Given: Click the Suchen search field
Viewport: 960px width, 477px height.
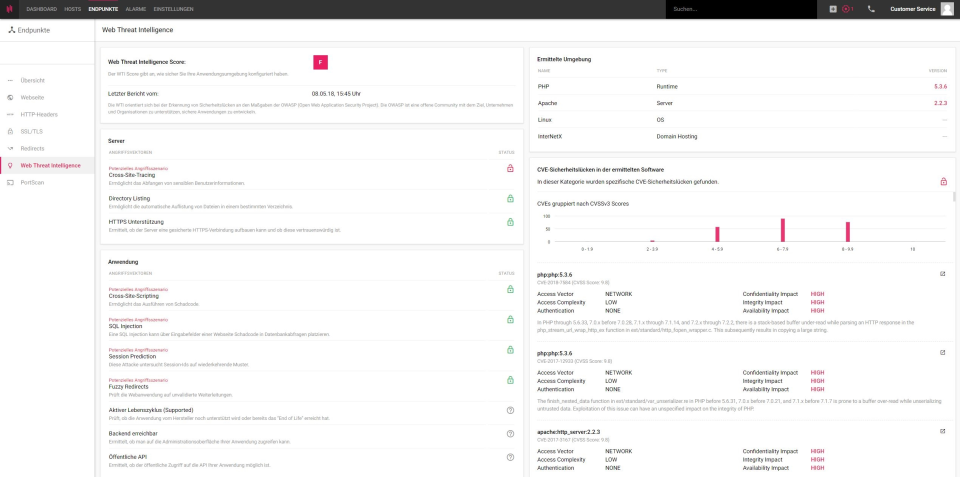Looking at the screenshot, I should coord(741,9).
